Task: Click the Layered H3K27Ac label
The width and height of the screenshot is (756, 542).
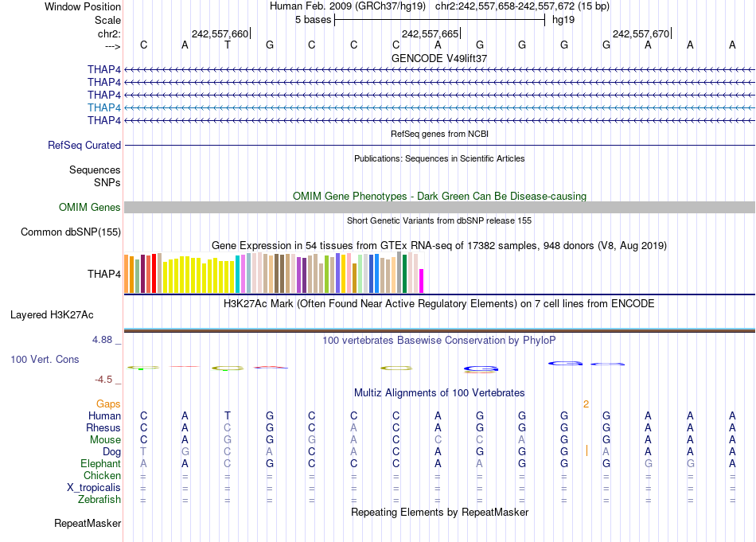Action: coord(52,315)
